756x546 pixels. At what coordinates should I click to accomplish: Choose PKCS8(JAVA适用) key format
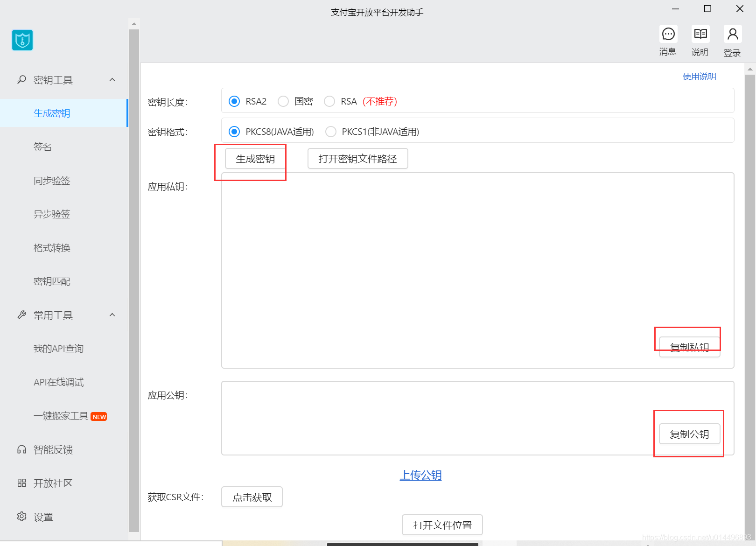(234, 132)
